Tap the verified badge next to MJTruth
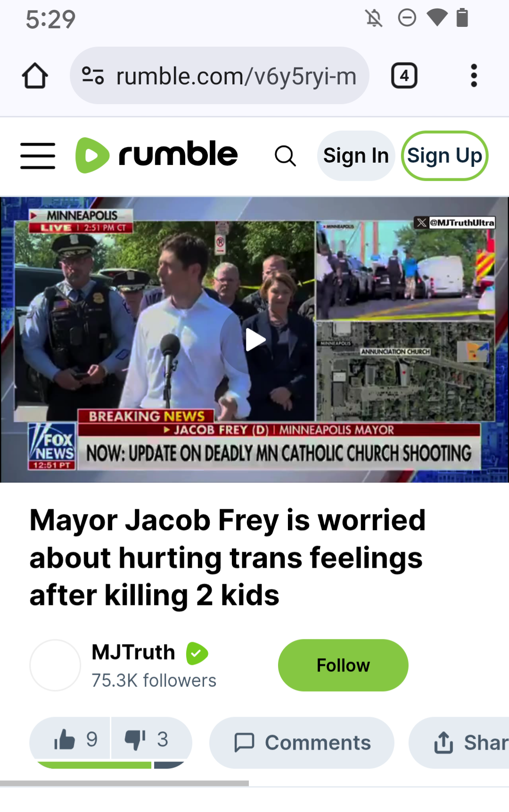This screenshot has width=509, height=812. pyautogui.click(x=197, y=653)
